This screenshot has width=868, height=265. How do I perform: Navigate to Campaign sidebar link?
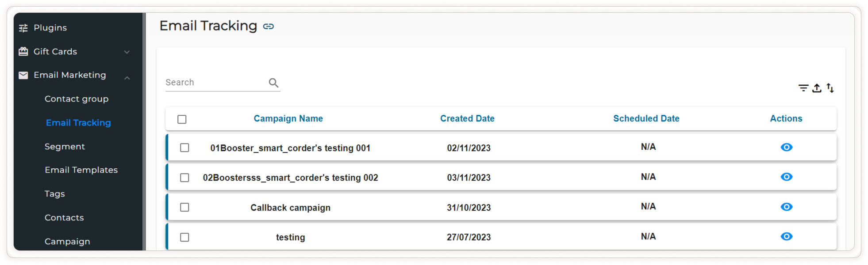pos(67,242)
